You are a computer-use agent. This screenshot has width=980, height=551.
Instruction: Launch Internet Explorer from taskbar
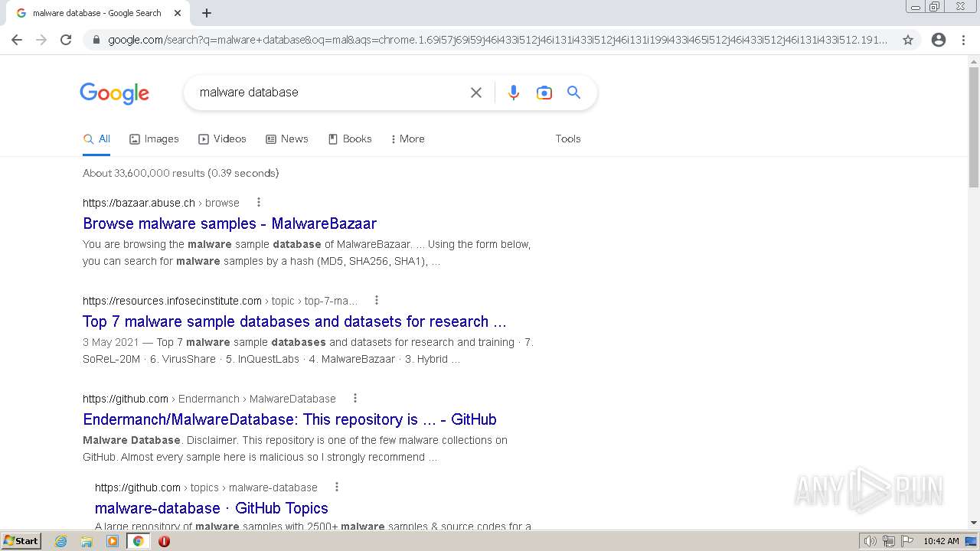click(61, 541)
